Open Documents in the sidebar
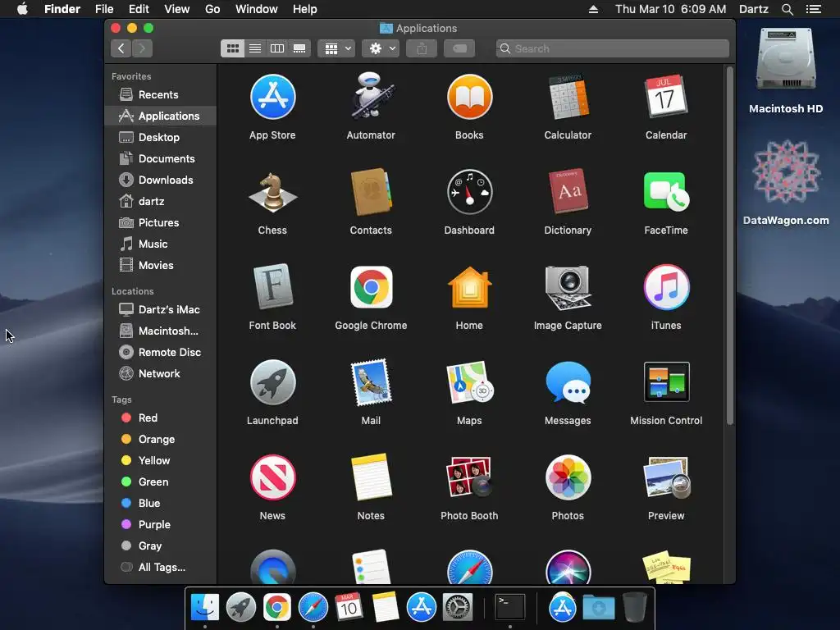The image size is (840, 630). point(161,158)
